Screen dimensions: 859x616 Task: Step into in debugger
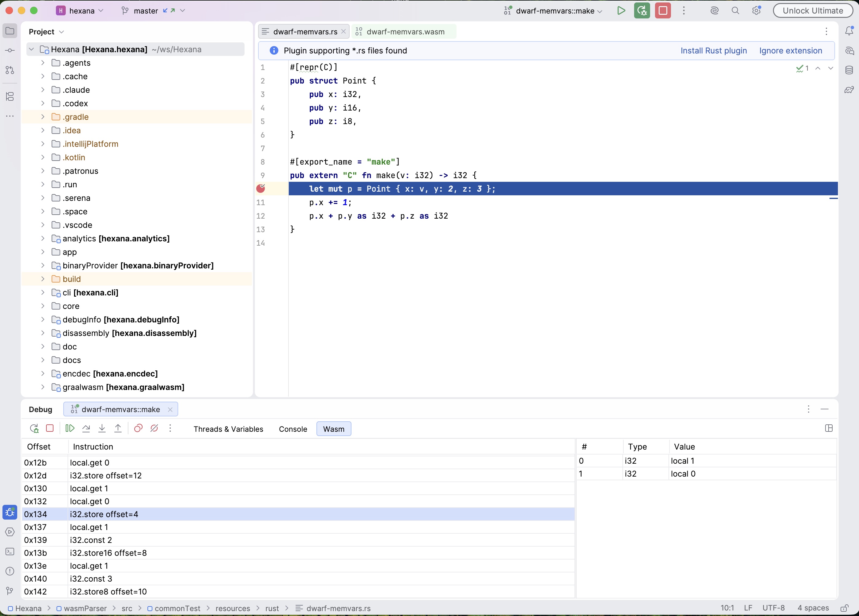pyautogui.click(x=102, y=428)
